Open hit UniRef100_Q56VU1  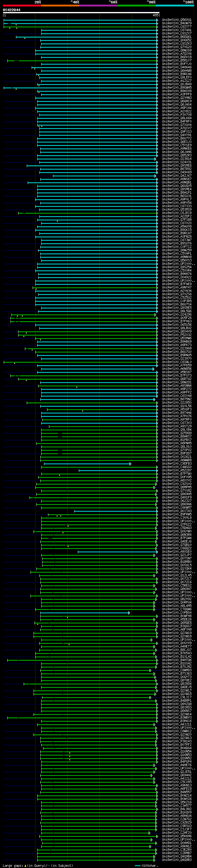[177, 20]
